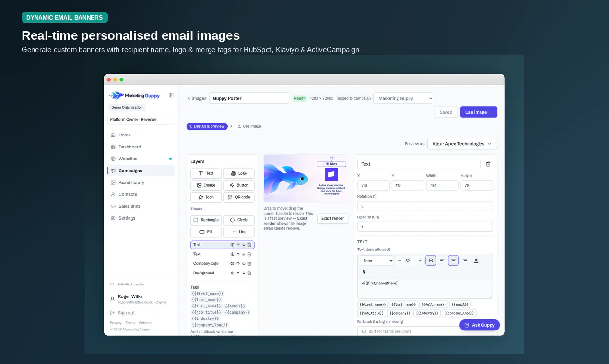Select Campaigns in the sidebar
The width and height of the screenshot is (609, 364).
(x=141, y=171)
